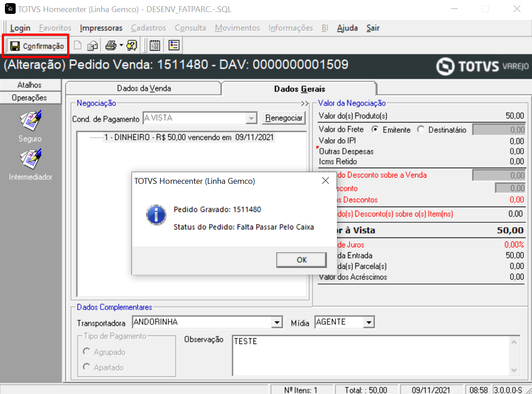Click the Atalhos sidebar header
This screenshot has width=532, height=394.
[x=30, y=85]
